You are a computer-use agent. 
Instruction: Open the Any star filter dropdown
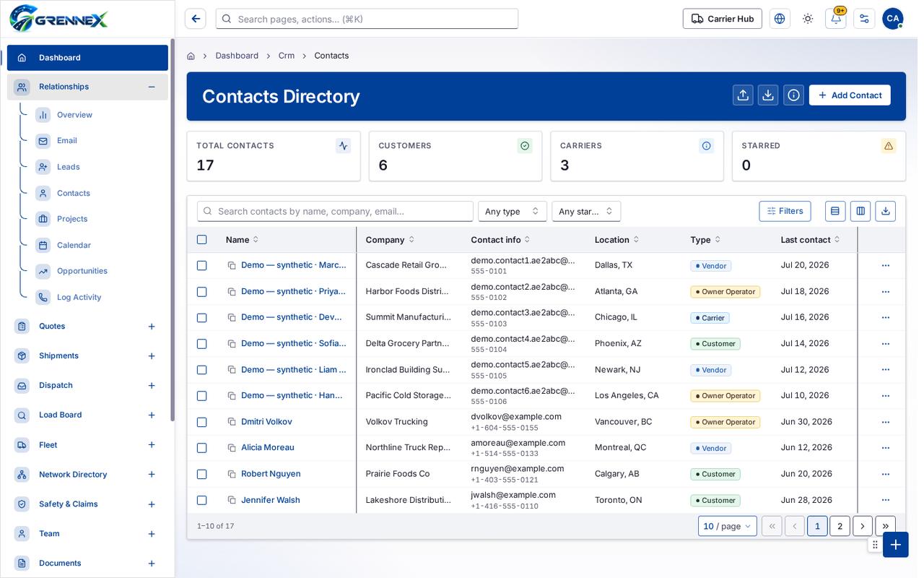pos(586,211)
